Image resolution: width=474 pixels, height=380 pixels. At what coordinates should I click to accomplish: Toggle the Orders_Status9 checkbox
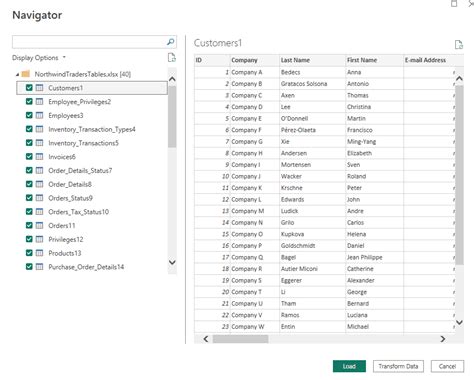click(29, 198)
